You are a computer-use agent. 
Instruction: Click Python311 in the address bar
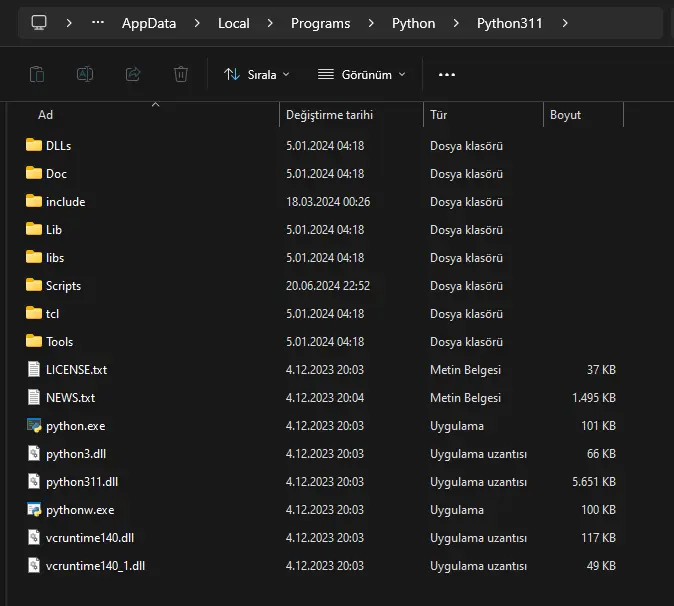[510, 23]
